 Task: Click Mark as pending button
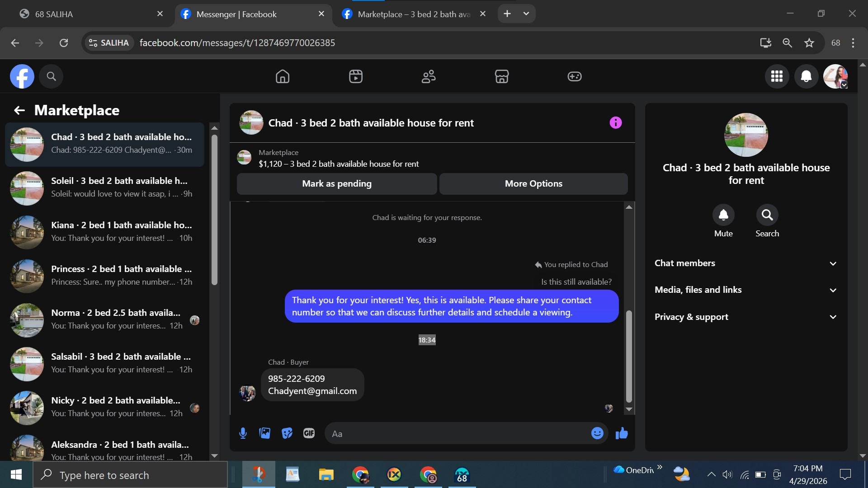click(x=336, y=183)
